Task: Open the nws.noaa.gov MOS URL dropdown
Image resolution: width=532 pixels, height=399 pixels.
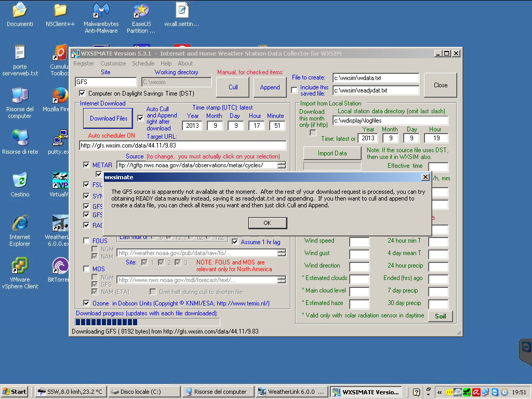Action: (282, 280)
